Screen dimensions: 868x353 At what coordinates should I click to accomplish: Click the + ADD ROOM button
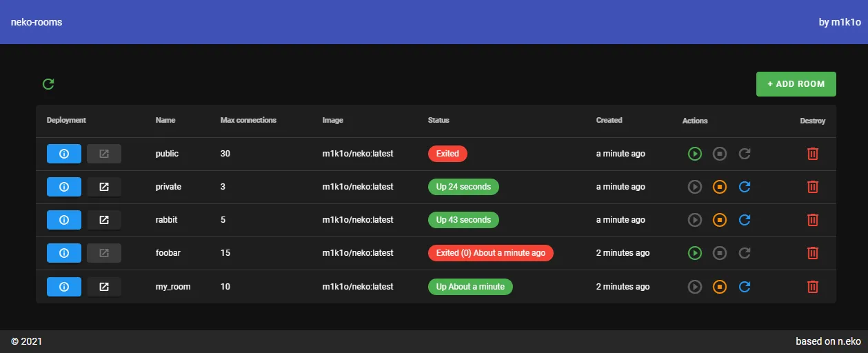(796, 84)
